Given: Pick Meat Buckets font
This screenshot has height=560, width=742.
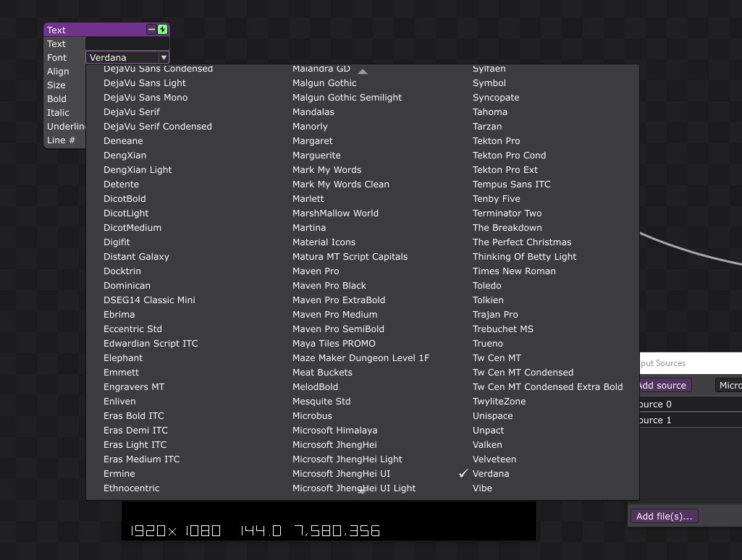Looking at the screenshot, I should (x=322, y=372).
